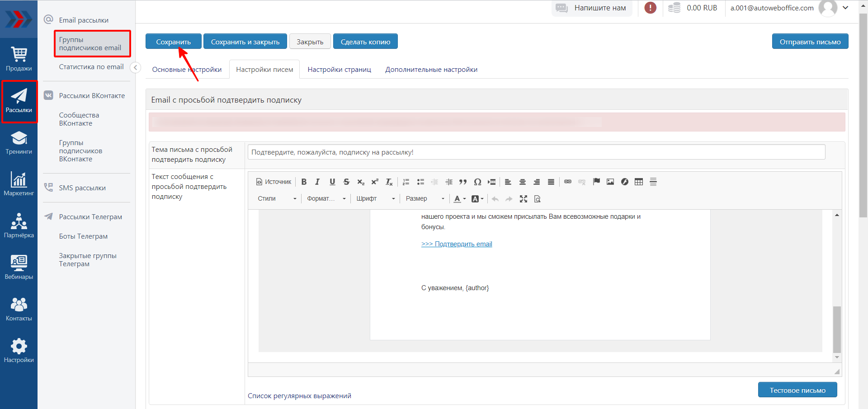Insert a special character with Omega icon
The image size is (868, 409).
[477, 182]
